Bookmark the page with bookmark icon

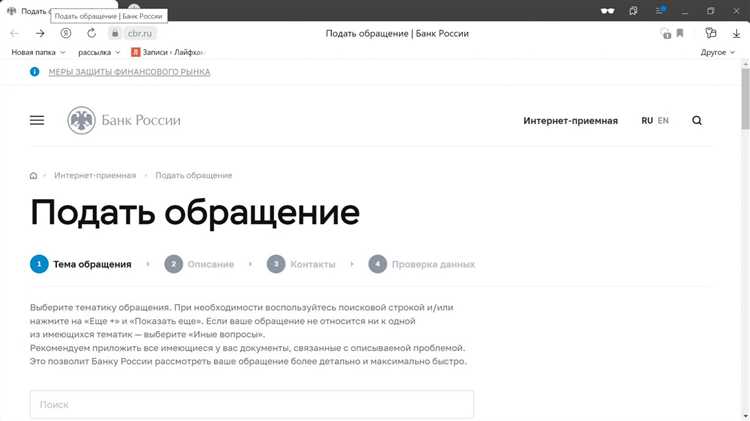pos(680,33)
